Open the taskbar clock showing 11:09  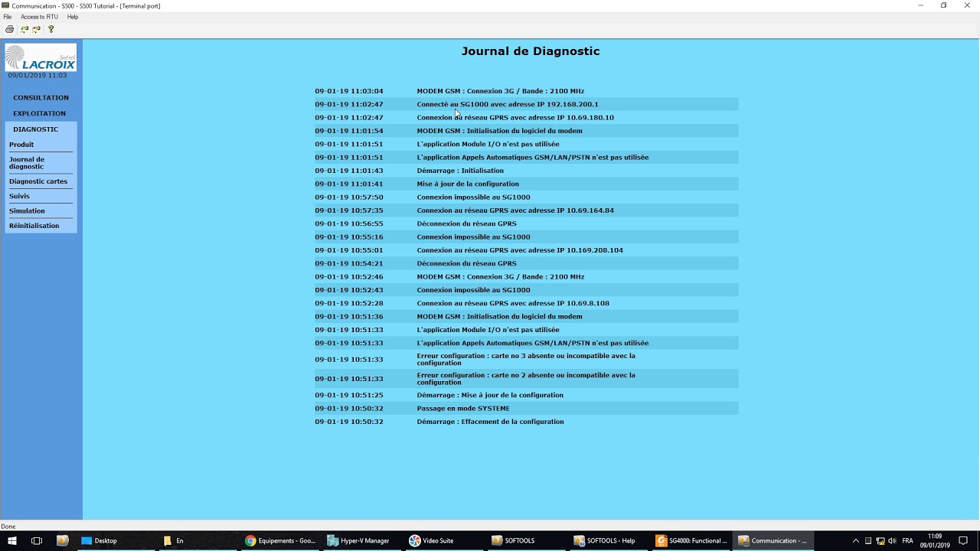935,540
